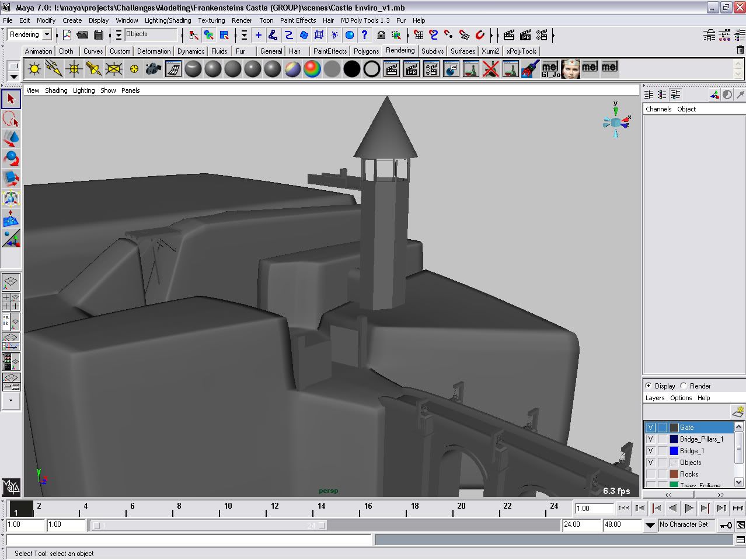Image resolution: width=746 pixels, height=560 pixels.
Task: Switch to the Polygons shelf tab
Action: click(x=366, y=51)
